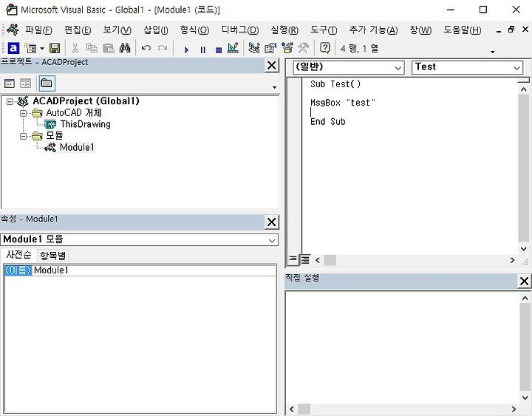The height and width of the screenshot is (416, 532).
Task: Click the View Code icon in project pane
Action: tap(10, 83)
